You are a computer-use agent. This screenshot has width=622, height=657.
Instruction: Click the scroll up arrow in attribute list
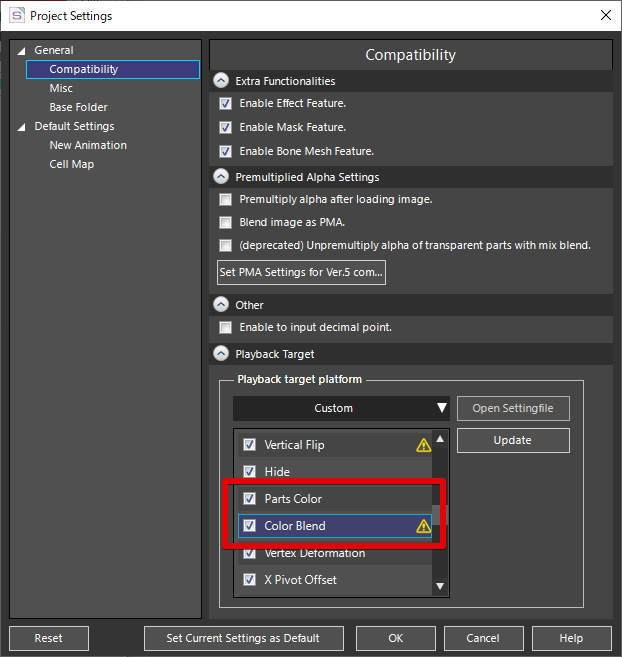[440, 439]
